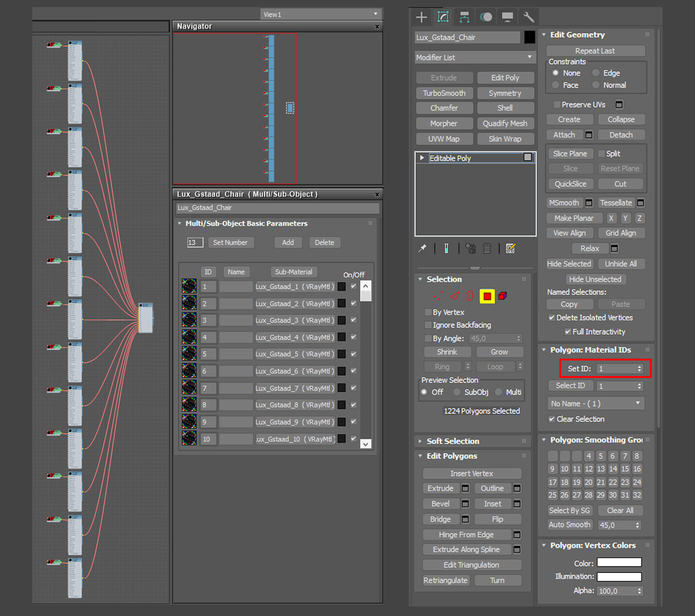The image size is (695, 616).
Task: Toggle Show End Result icon
Action: [446, 249]
